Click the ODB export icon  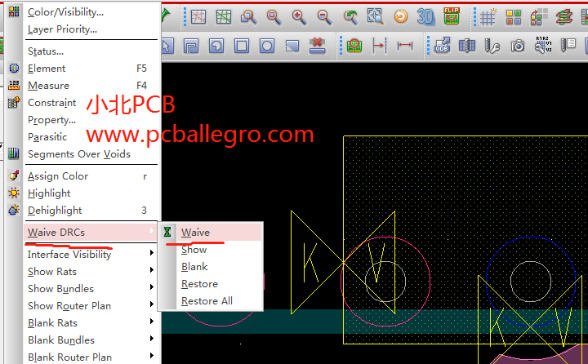coord(442,47)
